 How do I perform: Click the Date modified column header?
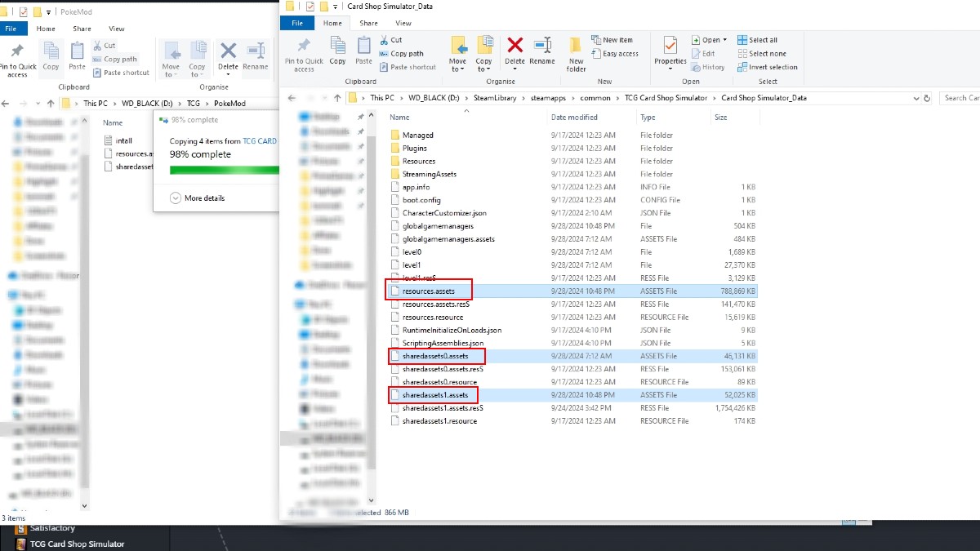click(574, 118)
